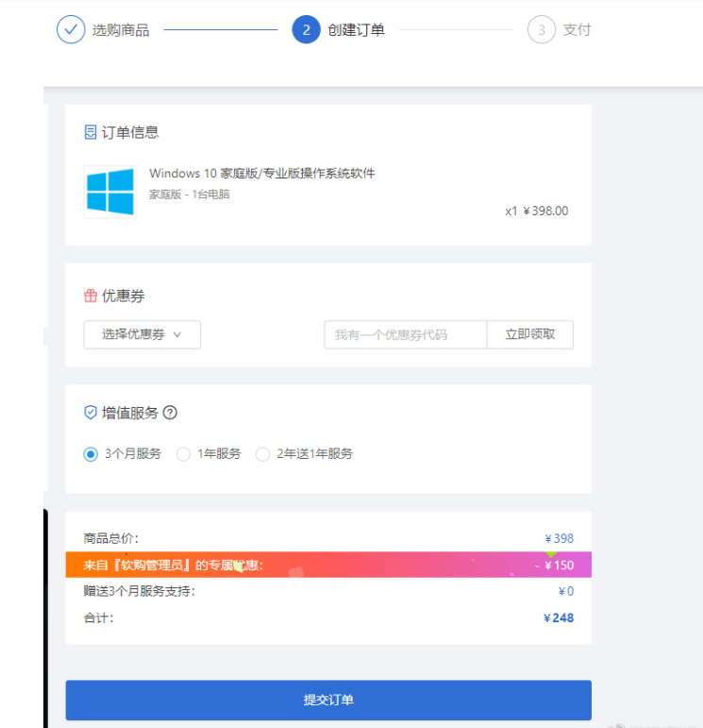Click the 订单信息 document icon
The width and height of the screenshot is (703, 728).
coord(91,132)
